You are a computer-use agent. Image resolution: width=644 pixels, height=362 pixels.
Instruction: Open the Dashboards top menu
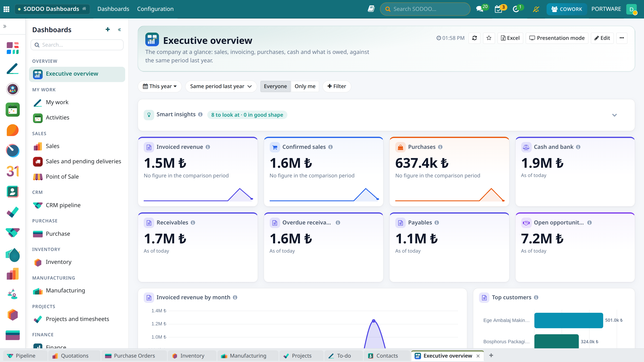tap(113, 9)
